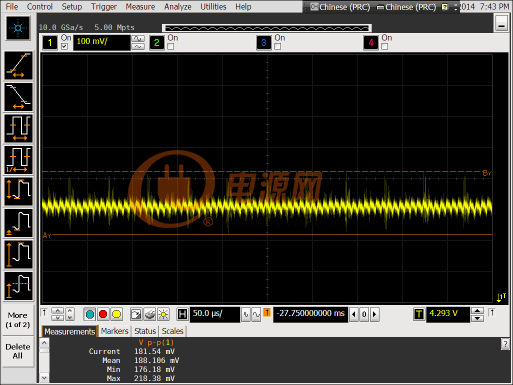Image resolution: width=513 pixels, height=385 pixels.
Task: Click More (1 of 2) button
Action: coord(18,320)
